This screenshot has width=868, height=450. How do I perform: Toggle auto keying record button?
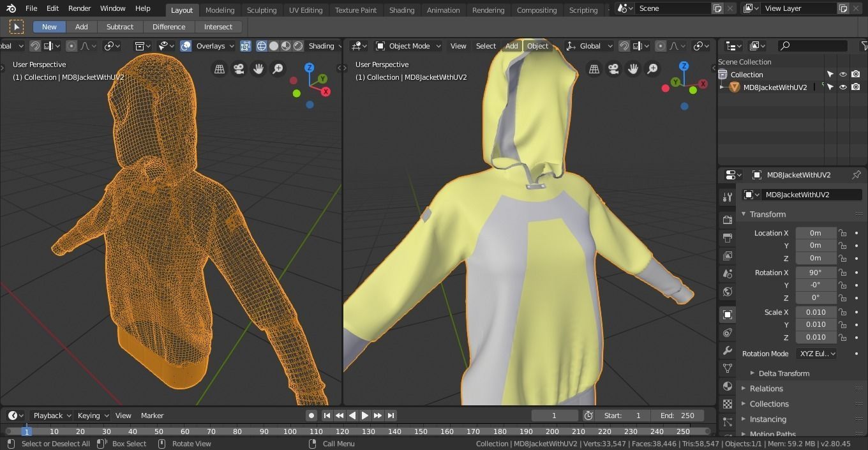[x=311, y=416]
